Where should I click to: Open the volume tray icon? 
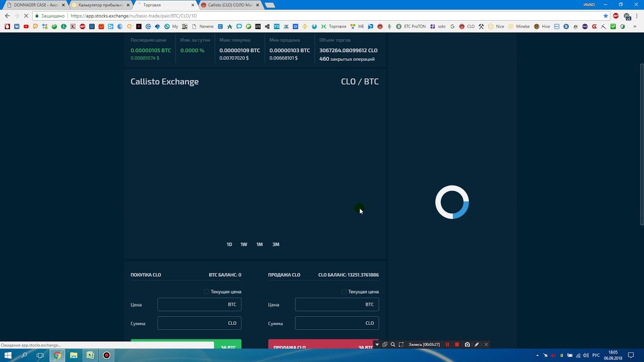click(x=586, y=355)
